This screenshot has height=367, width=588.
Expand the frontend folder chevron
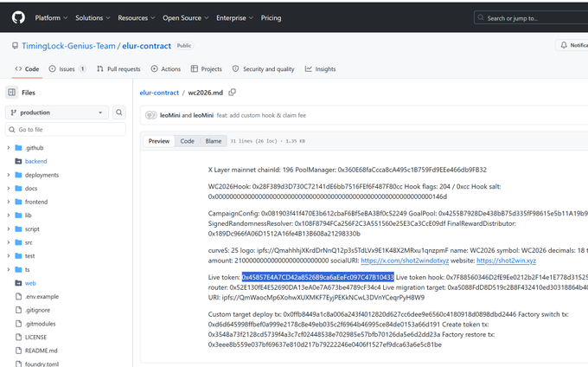click(x=9, y=202)
